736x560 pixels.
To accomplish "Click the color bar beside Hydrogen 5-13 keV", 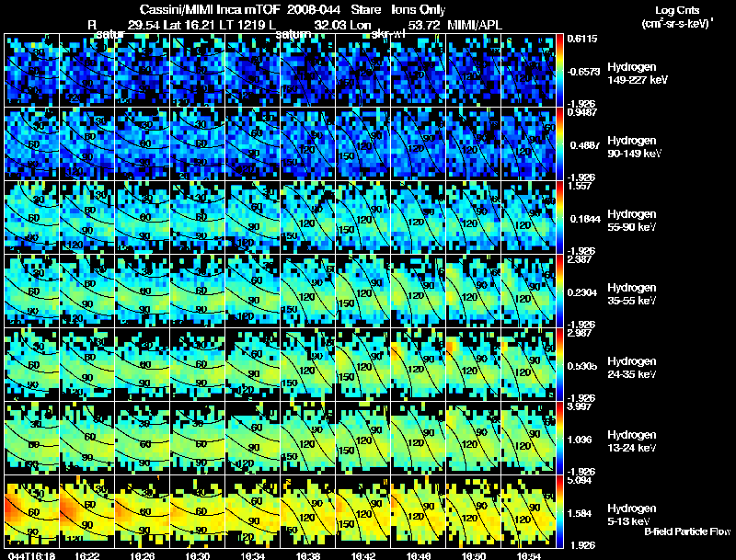I will [559, 512].
